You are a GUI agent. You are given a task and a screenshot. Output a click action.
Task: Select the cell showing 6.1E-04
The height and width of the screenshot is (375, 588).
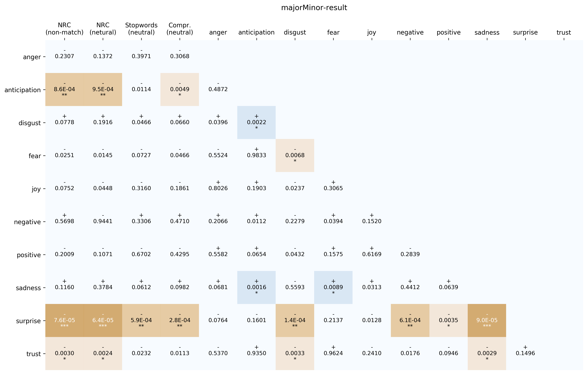point(410,320)
